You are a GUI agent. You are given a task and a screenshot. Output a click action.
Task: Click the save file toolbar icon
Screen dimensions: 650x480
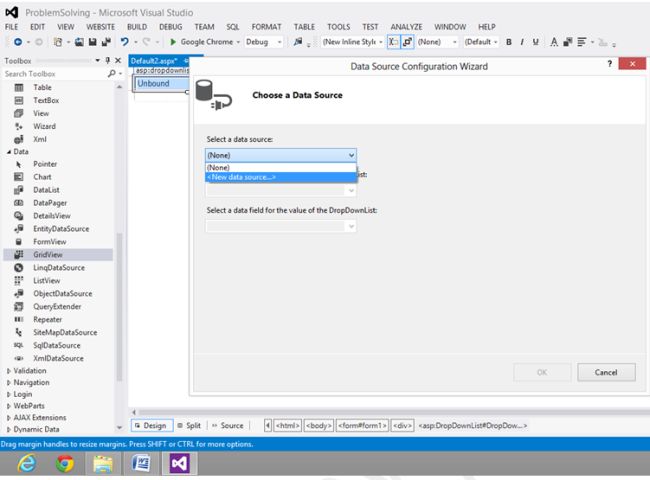click(93, 42)
